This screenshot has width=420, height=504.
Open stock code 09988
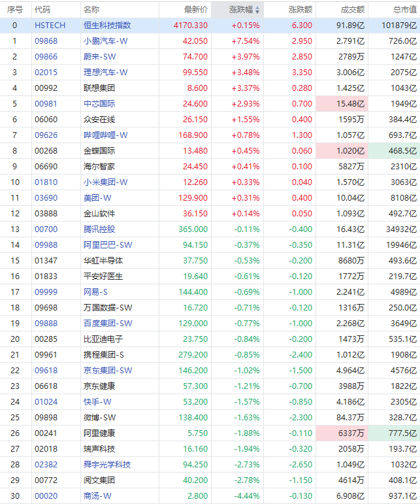(x=46, y=245)
